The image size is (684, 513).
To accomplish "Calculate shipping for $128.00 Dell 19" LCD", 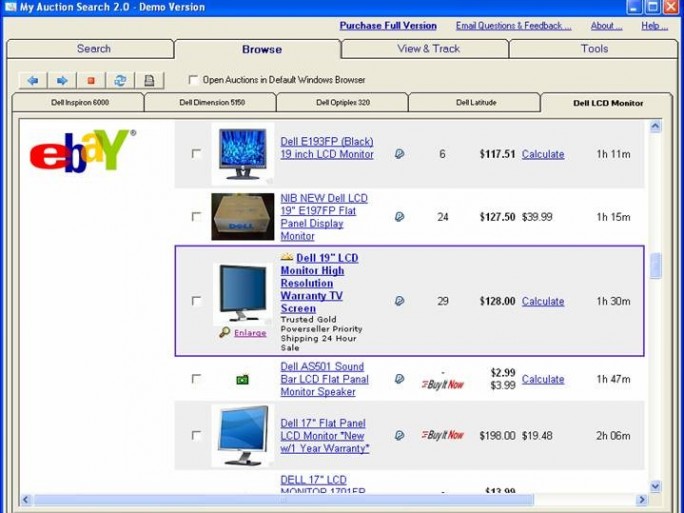I will click(543, 301).
